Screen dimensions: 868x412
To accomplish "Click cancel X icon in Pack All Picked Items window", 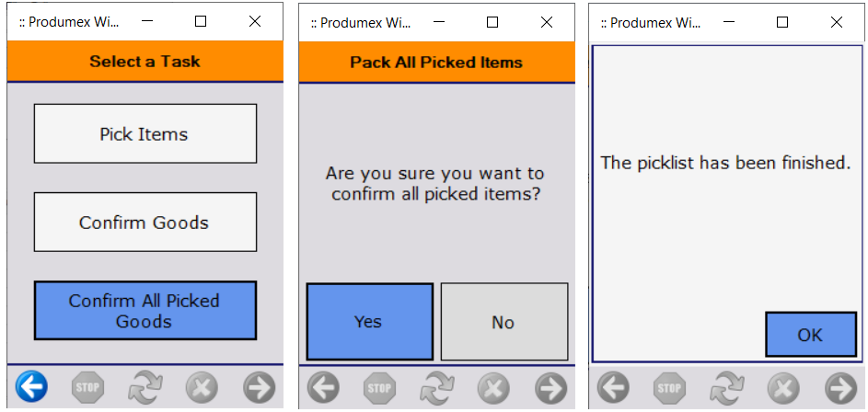I will pos(493,387).
